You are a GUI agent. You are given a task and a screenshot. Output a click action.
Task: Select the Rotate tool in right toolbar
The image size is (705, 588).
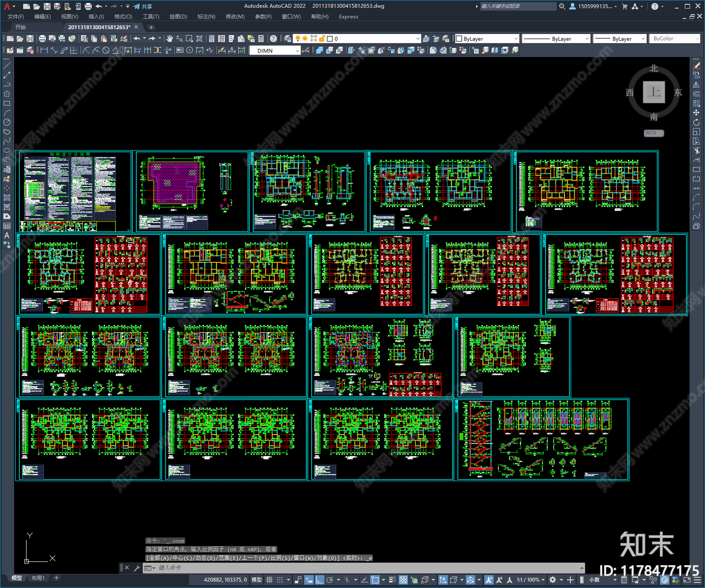coord(696,122)
